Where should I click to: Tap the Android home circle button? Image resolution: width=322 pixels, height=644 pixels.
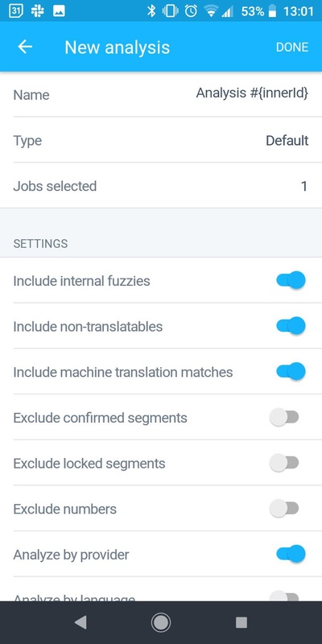(x=160, y=622)
